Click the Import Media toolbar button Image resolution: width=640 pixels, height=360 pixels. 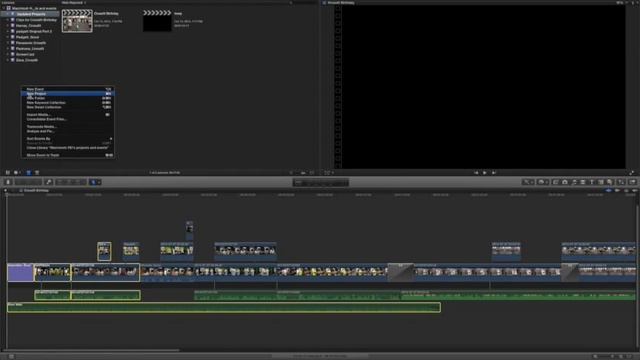point(8,182)
